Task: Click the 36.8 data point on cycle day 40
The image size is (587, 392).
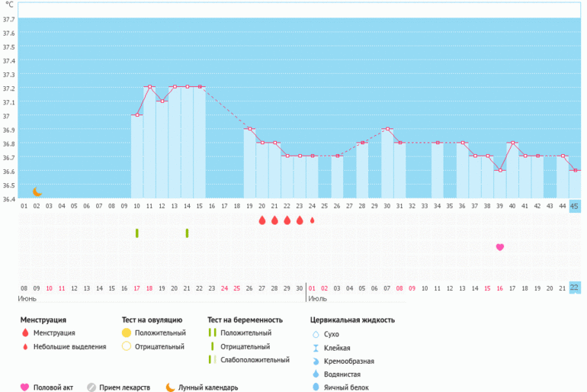Action: [512, 143]
